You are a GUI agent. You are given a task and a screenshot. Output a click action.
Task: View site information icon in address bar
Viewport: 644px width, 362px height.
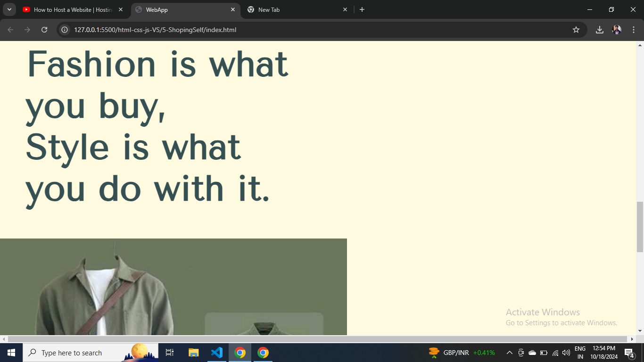[65, 30]
